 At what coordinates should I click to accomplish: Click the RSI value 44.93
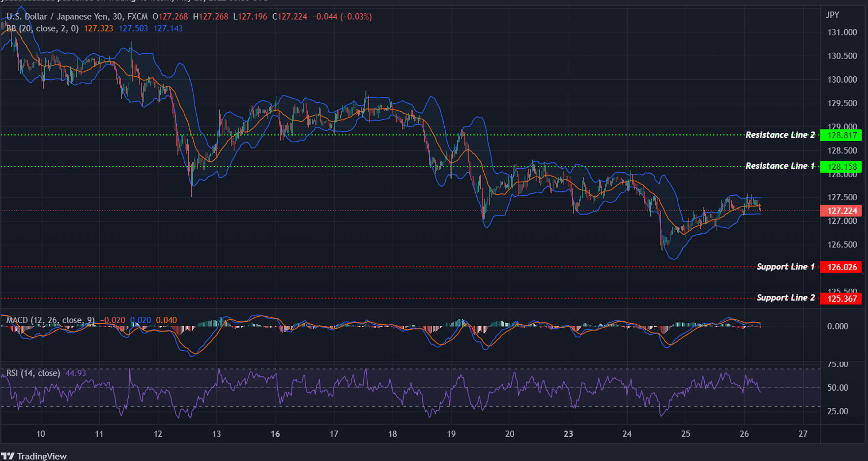tap(76, 373)
